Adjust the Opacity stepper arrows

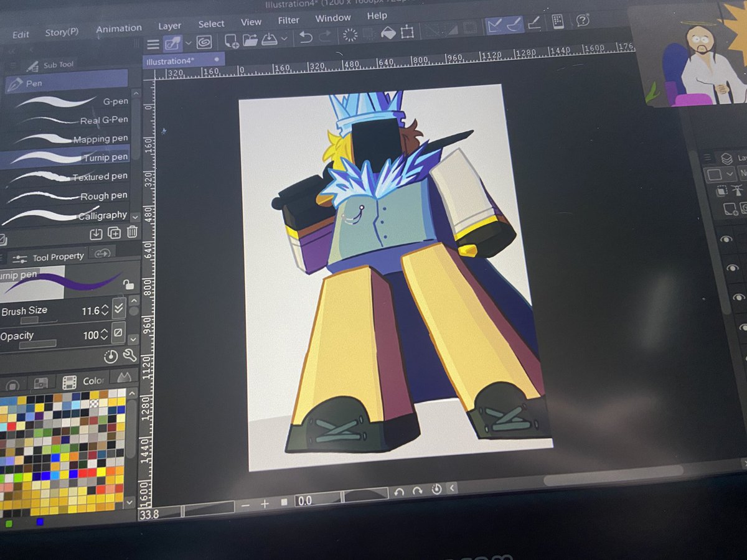[104, 335]
